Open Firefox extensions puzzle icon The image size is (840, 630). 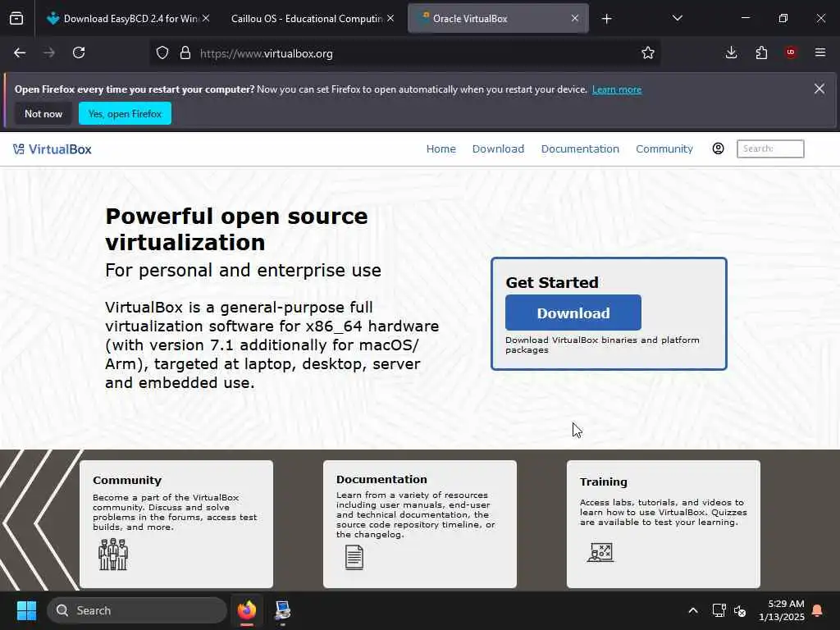[761, 52]
